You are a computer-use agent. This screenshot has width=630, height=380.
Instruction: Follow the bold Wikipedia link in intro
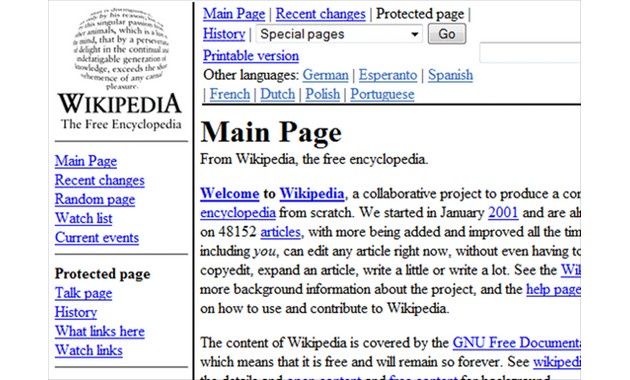pyautogui.click(x=312, y=194)
